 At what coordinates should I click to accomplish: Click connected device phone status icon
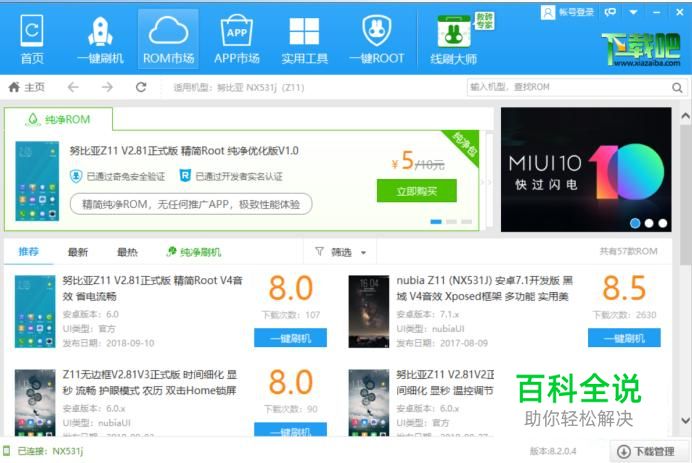pyautogui.click(x=7, y=451)
